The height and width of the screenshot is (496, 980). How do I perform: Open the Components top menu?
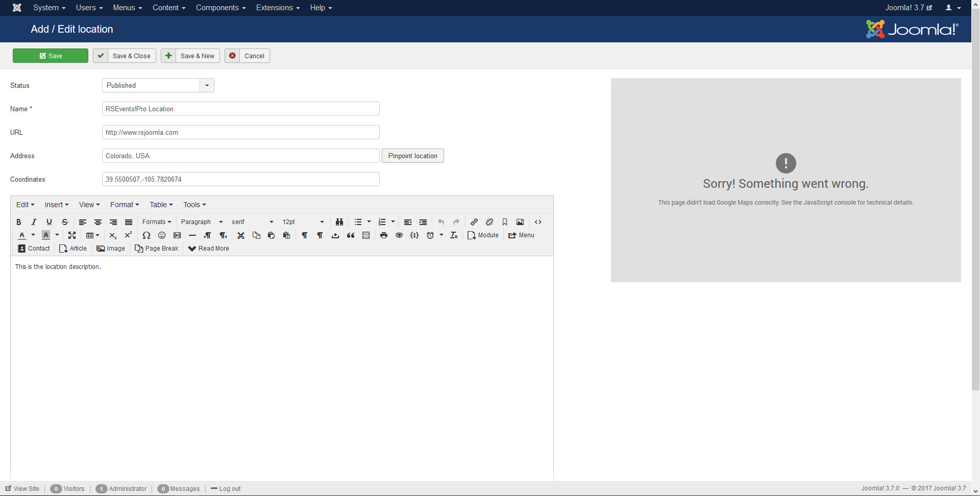tap(220, 8)
